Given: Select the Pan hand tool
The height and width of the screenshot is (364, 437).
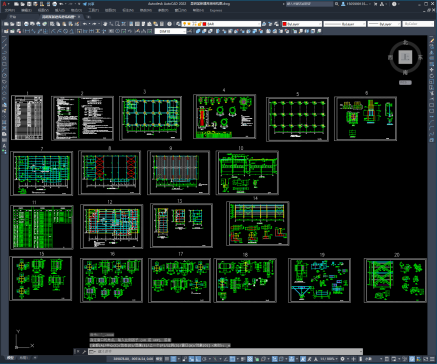Looking at the screenshot, I should [105, 24].
